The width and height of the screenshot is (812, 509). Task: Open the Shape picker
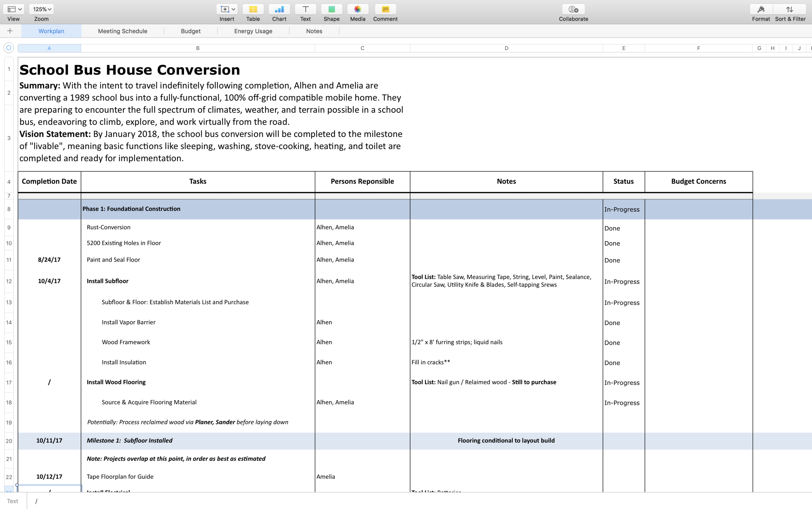point(331,9)
